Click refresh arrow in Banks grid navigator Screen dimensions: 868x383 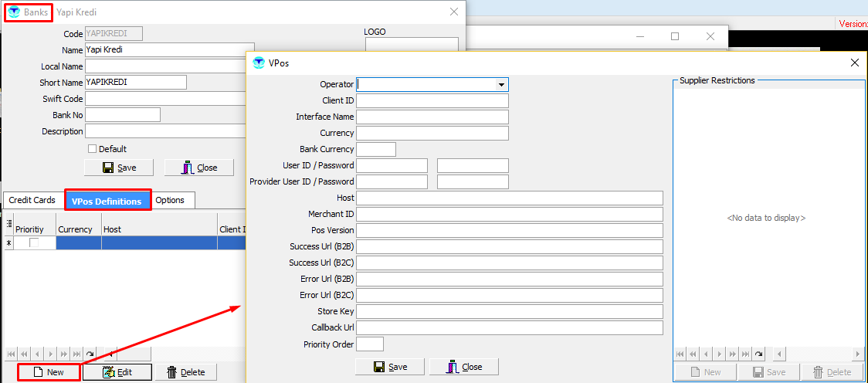tap(90, 353)
